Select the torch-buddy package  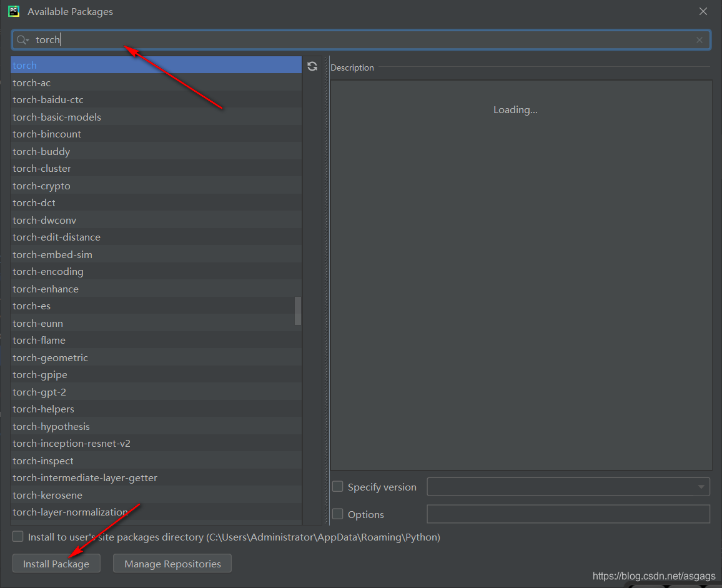tap(156, 151)
